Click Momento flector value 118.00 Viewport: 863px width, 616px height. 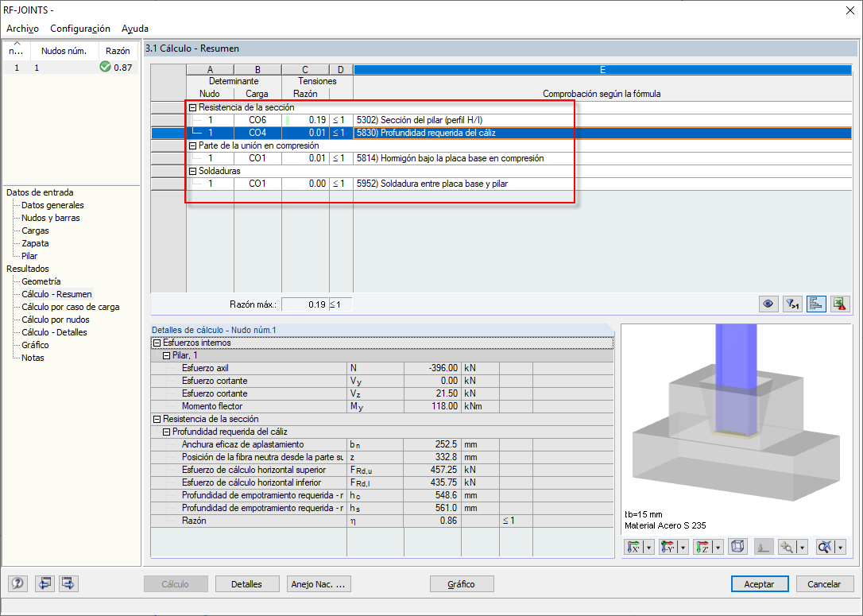point(432,406)
